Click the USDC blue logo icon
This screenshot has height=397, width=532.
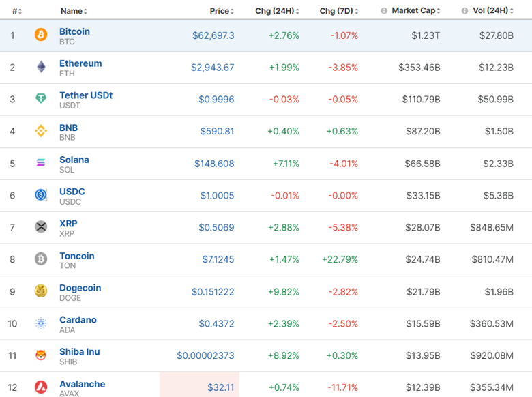pyautogui.click(x=41, y=195)
